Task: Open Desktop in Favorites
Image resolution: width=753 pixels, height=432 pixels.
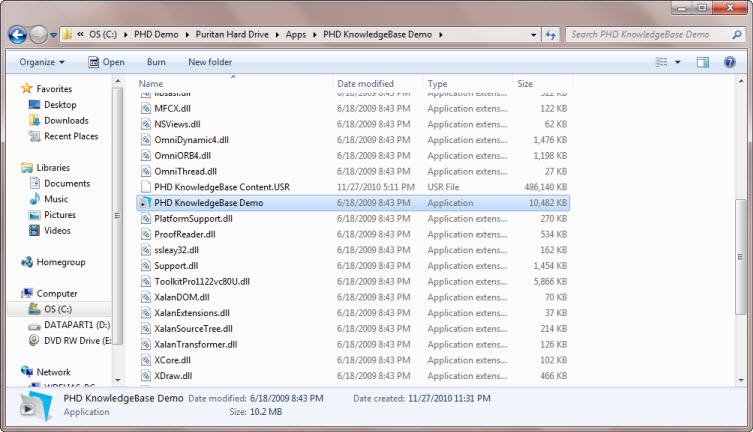Action: pyautogui.click(x=60, y=105)
